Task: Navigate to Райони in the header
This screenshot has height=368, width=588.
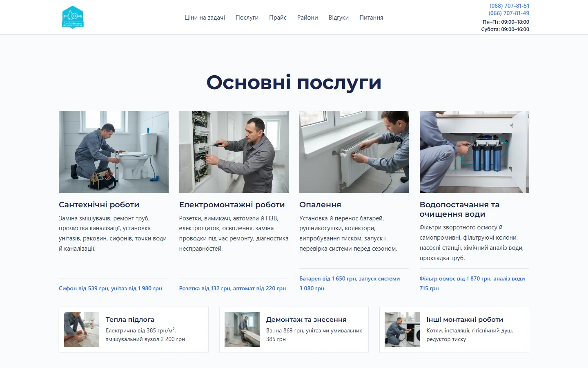Action: click(307, 18)
